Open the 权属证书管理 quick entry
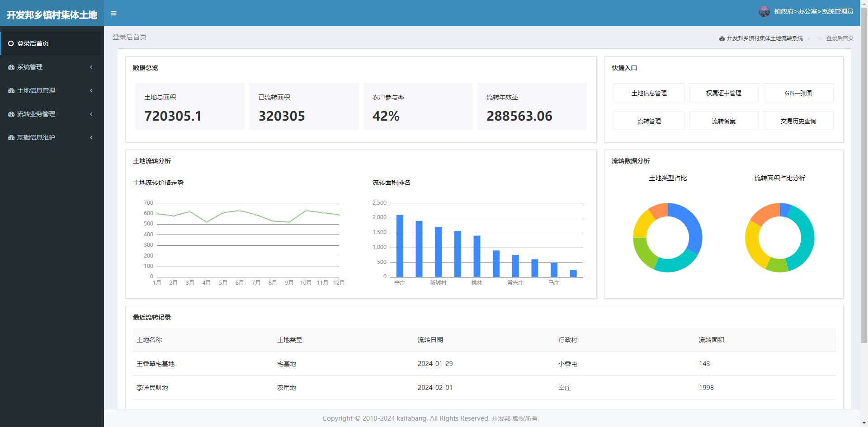Viewport: 868px width, 427px height. coord(724,93)
